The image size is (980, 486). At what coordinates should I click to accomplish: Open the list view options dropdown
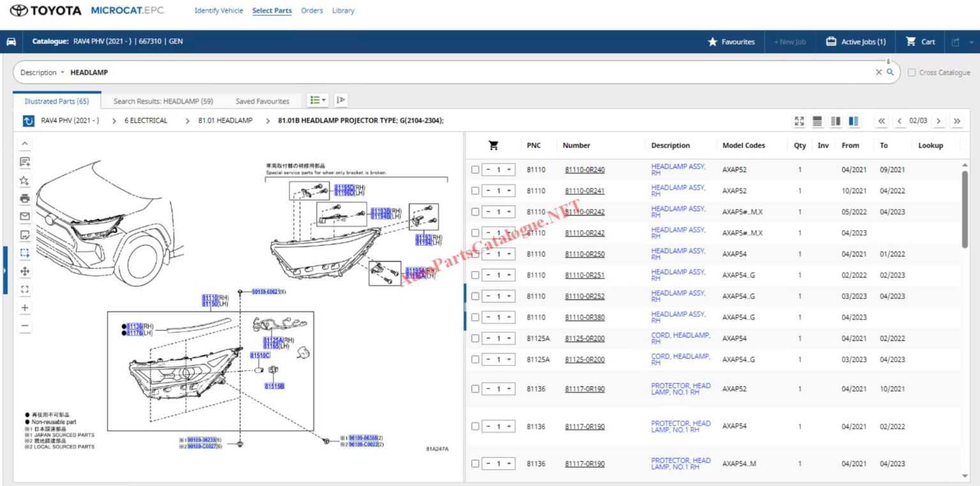click(x=317, y=100)
